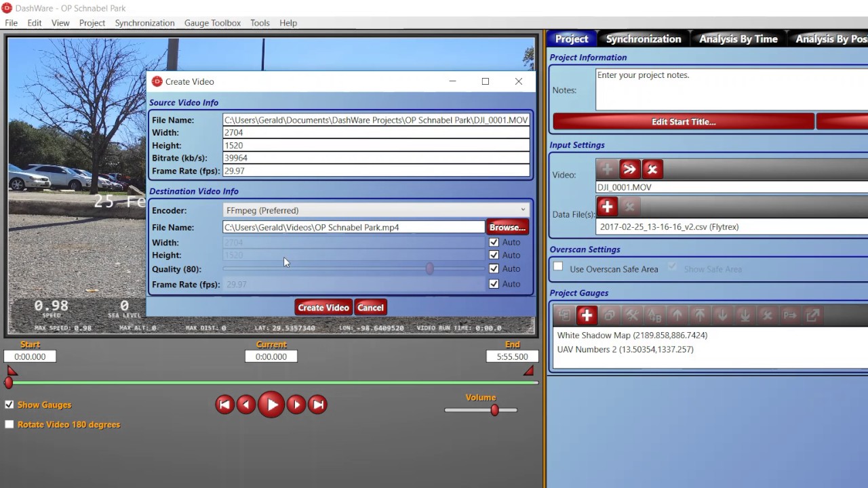Click the green timeline playhead knob

(8, 383)
